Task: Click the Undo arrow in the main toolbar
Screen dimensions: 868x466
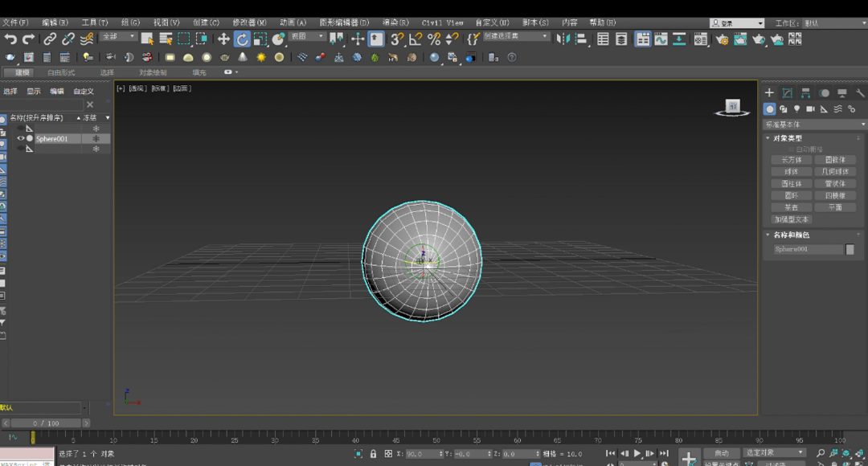Action: point(10,39)
